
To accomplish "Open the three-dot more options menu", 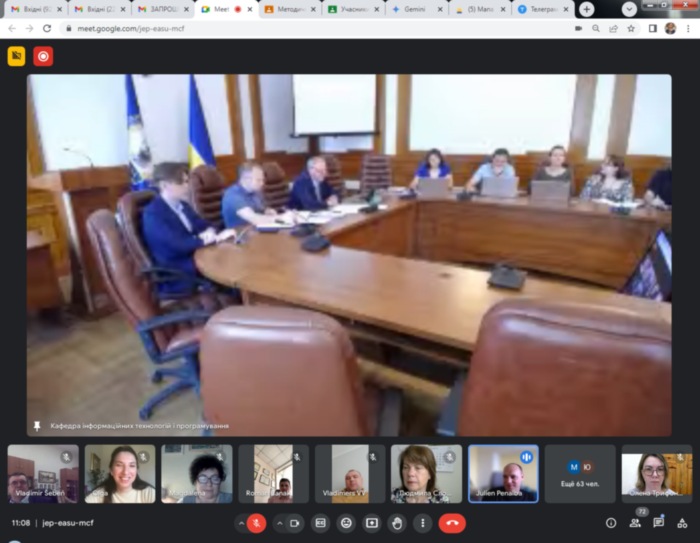I will [423, 522].
